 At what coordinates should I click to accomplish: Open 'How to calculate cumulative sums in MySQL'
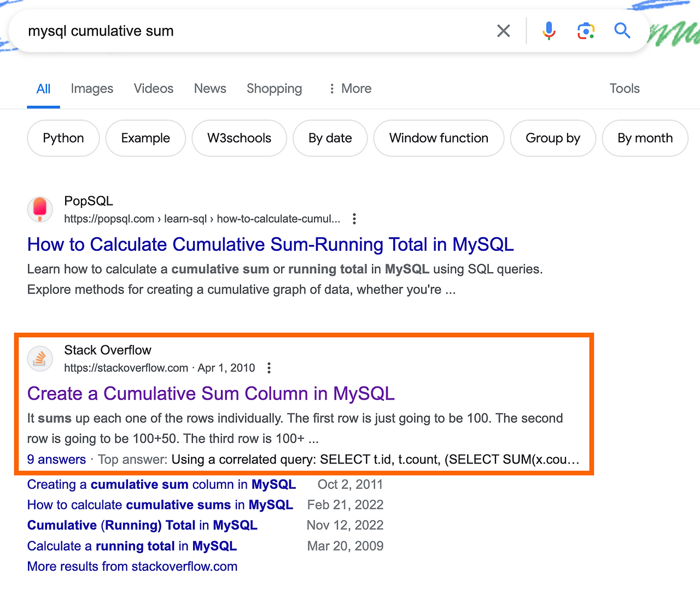[x=160, y=505]
